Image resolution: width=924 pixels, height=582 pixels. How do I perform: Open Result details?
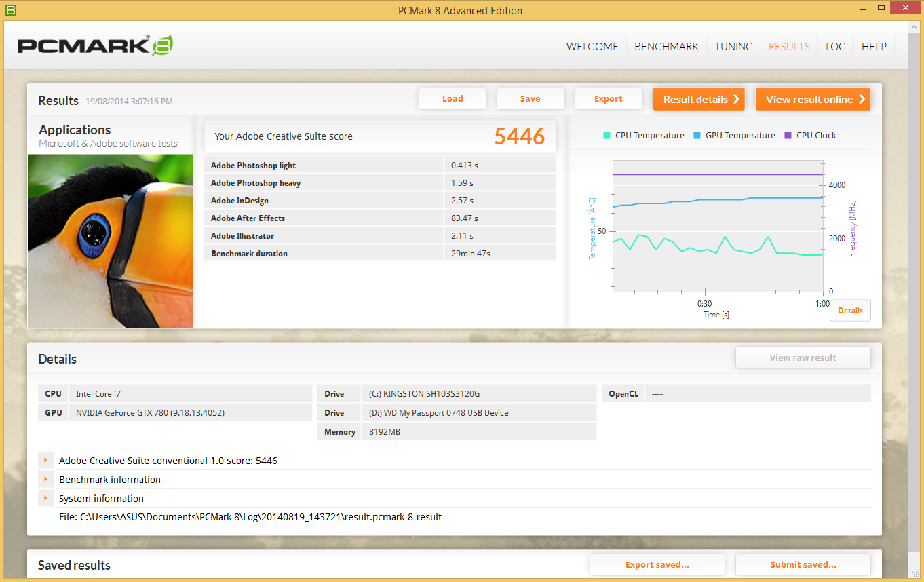tap(699, 99)
